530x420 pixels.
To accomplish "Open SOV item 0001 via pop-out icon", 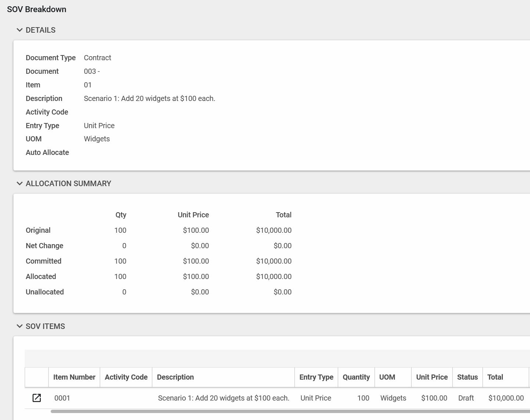I will click(x=37, y=398).
